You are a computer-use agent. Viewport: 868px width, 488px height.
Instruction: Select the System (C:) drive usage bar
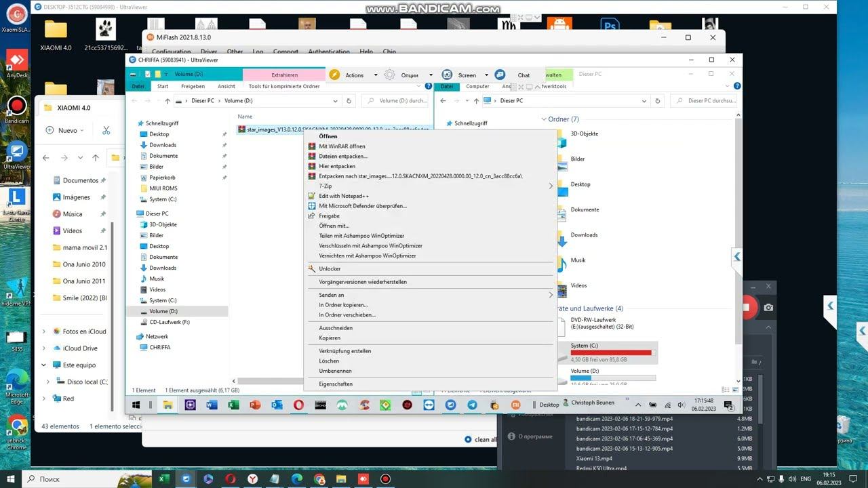(613, 352)
